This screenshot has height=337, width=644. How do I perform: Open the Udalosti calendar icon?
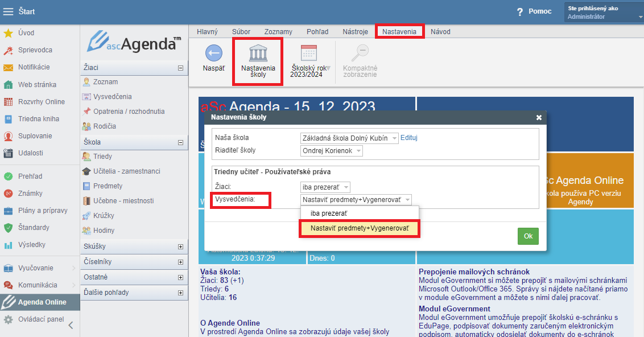coord(8,153)
